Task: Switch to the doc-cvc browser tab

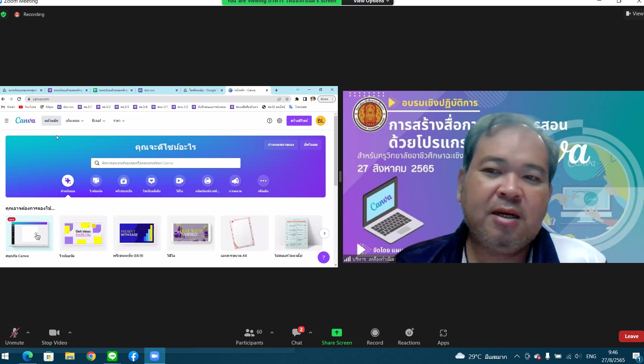Action: click(x=158, y=90)
